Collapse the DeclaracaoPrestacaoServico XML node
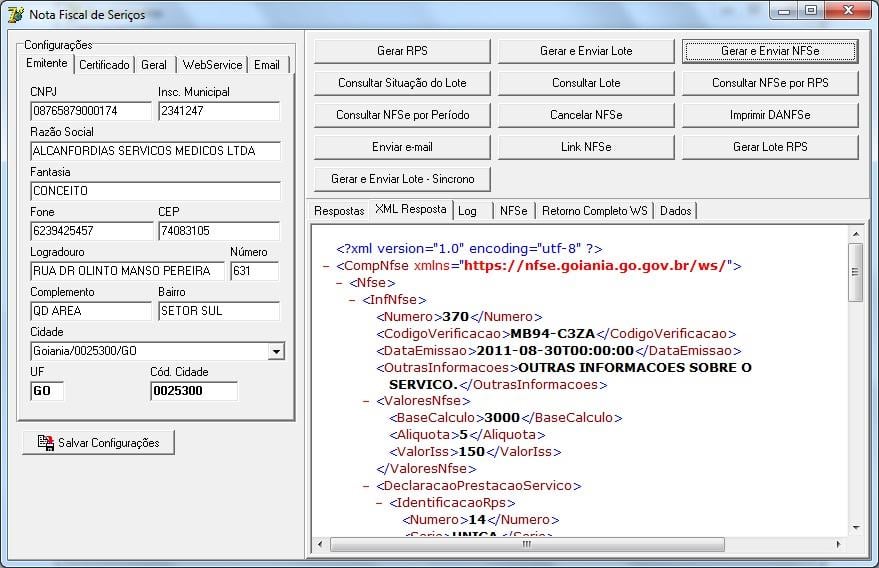879x568 pixels. pos(366,486)
